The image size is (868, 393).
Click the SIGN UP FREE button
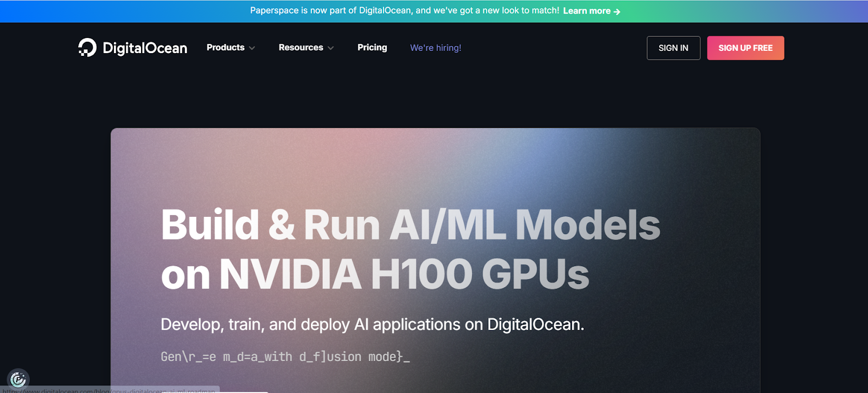(745, 48)
